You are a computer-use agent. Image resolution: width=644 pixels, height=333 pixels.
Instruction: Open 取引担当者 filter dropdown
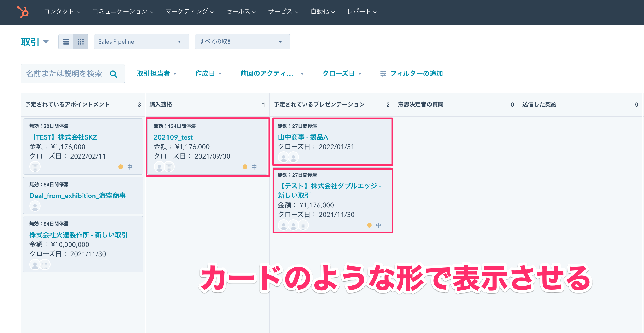pyautogui.click(x=157, y=73)
